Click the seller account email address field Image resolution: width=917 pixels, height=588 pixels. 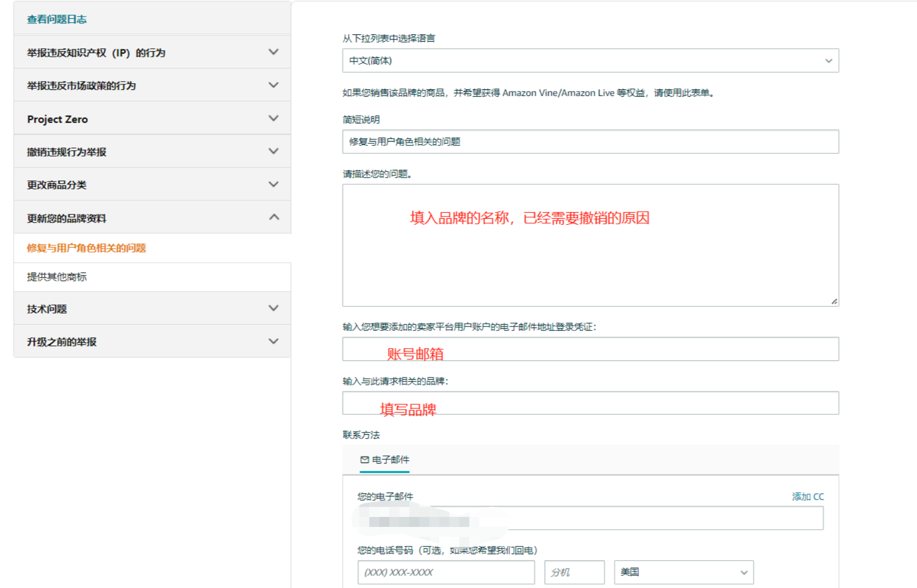(x=590, y=349)
